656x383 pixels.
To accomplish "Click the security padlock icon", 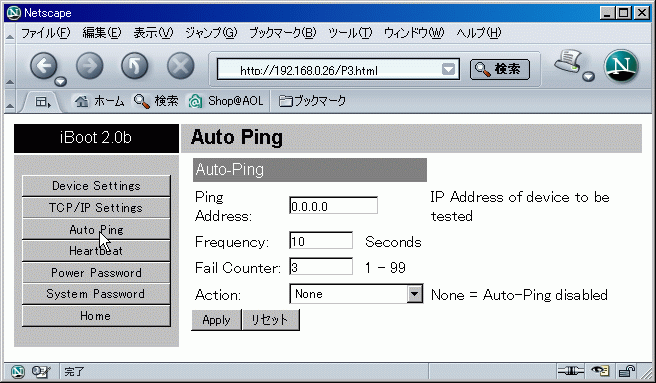I will coord(627,371).
